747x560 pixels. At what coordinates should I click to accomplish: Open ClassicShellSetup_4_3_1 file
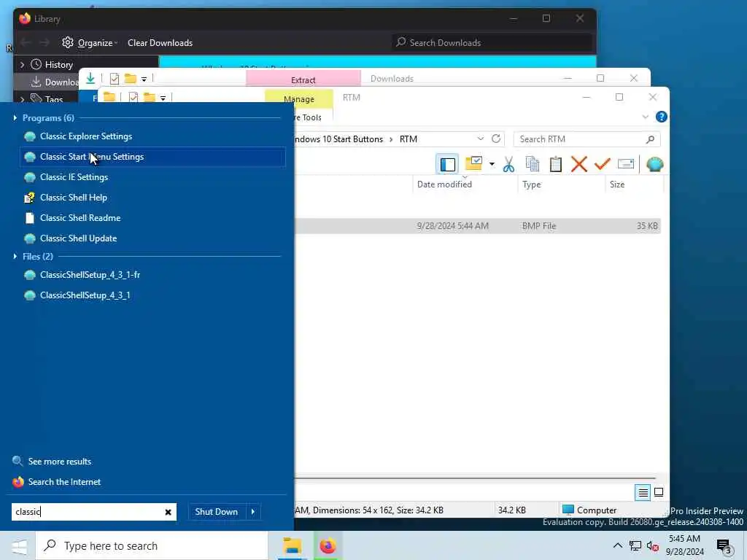click(x=85, y=295)
